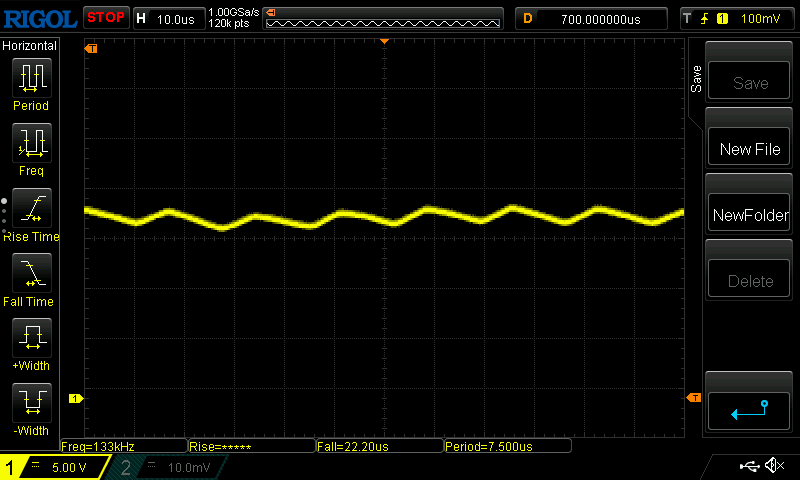Click the Freq=133kHz measurement readout
The width and height of the screenshot is (800, 480).
pyautogui.click(x=124, y=446)
